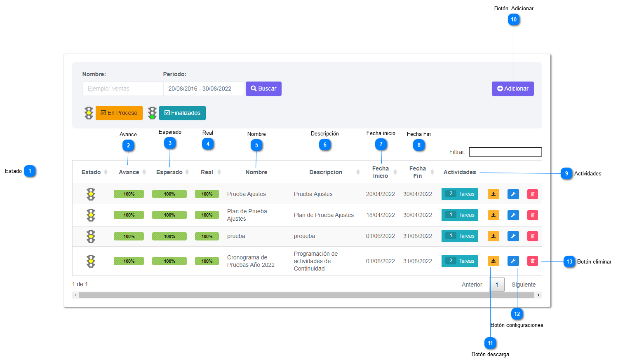Delete the Cronograma de Pruebas Año 2022 row
618x364 pixels.
coord(533,261)
